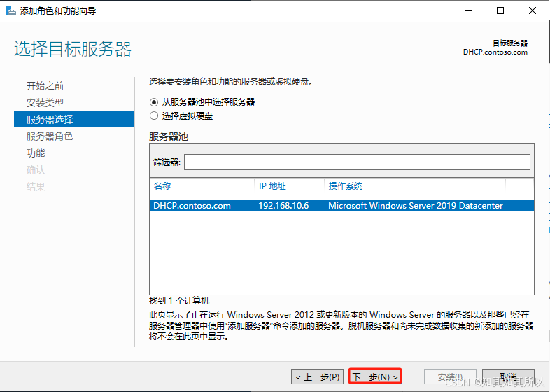Select DHCP.contoso.com server row
The image size is (550, 392).
point(341,206)
